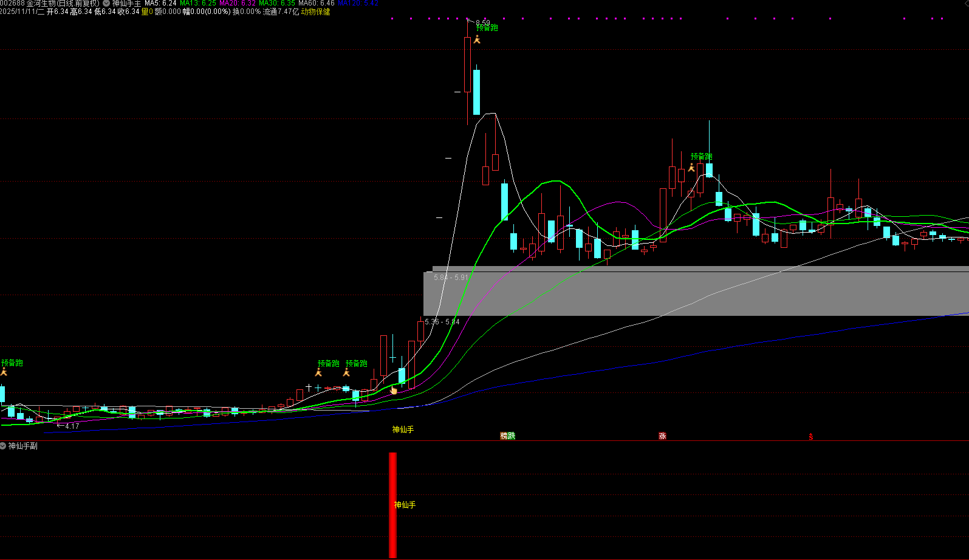Click the running-man icon near 预备跑 mid-right
The height and width of the screenshot is (560, 969).
click(691, 167)
